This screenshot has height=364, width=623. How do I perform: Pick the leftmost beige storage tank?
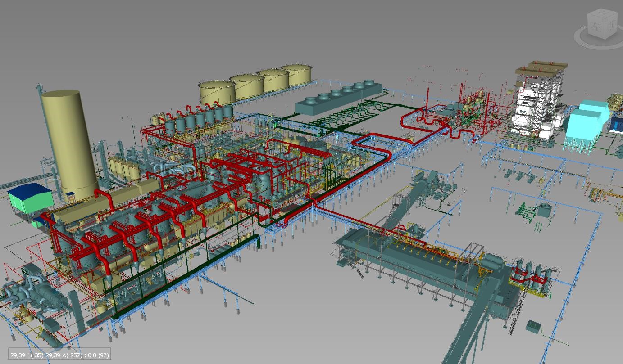point(217,92)
